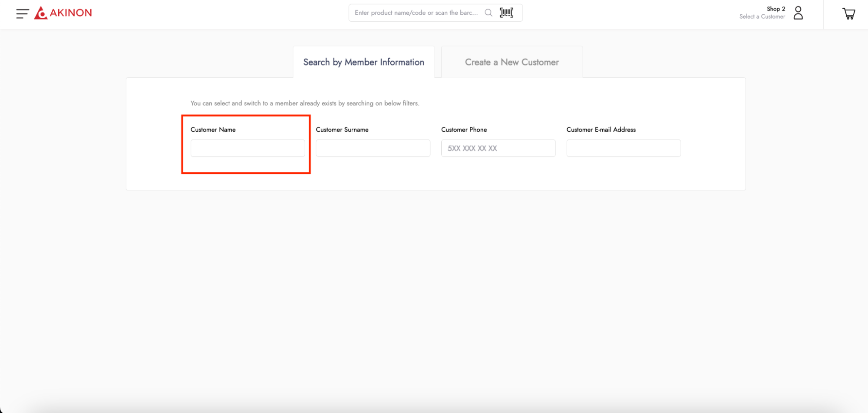868x413 pixels.
Task: Click the Akinon logo
Action: [x=63, y=13]
